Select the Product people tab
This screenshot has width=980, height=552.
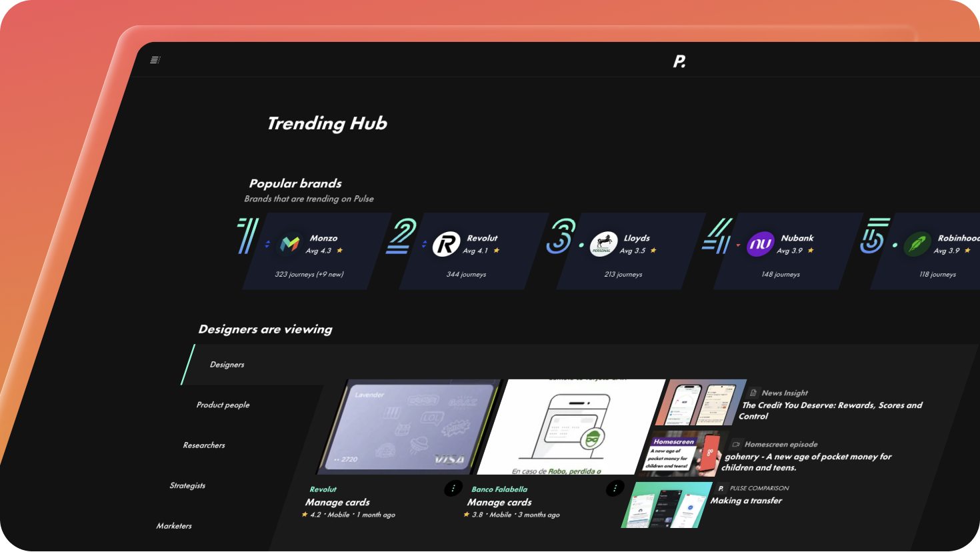coord(223,405)
